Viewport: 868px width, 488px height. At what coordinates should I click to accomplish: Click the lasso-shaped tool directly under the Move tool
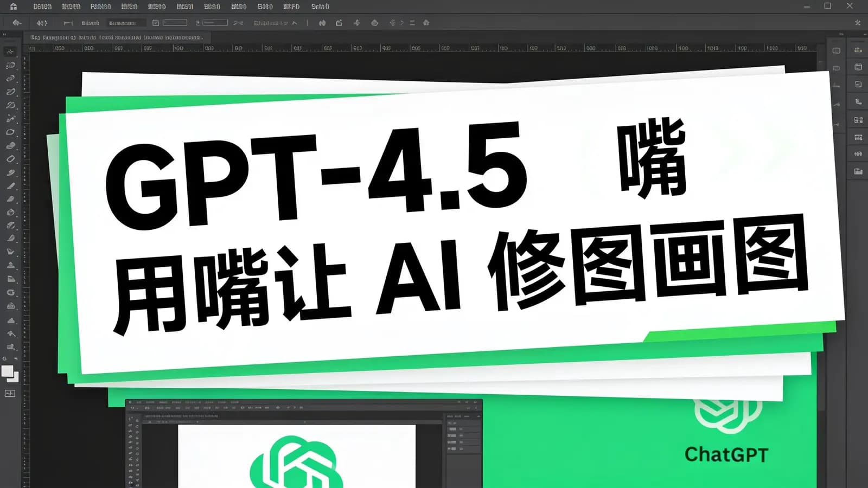pos(10,65)
